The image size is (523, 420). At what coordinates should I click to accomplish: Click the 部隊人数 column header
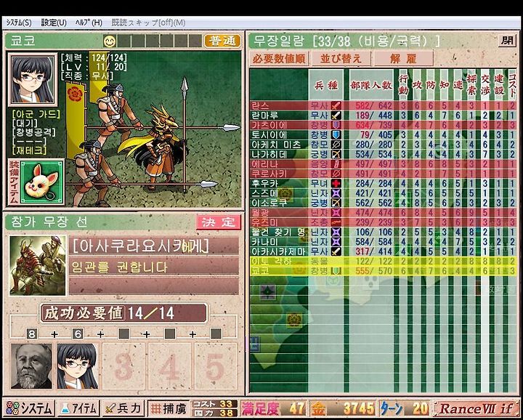coord(371,85)
